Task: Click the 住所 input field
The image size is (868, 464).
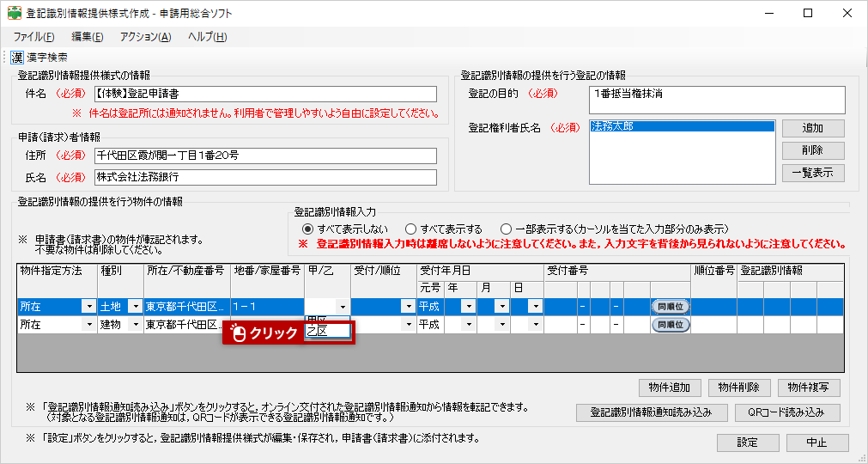Action: click(x=265, y=156)
